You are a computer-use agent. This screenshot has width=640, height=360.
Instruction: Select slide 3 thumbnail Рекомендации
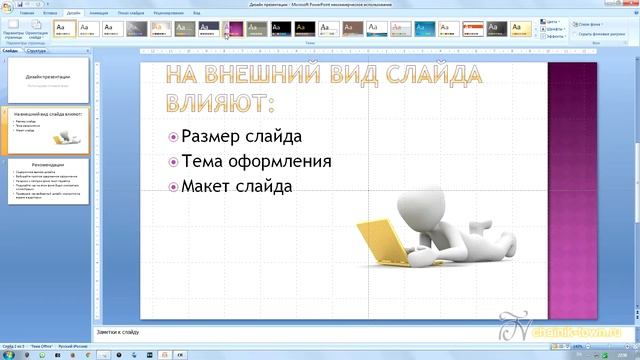pos(48,182)
